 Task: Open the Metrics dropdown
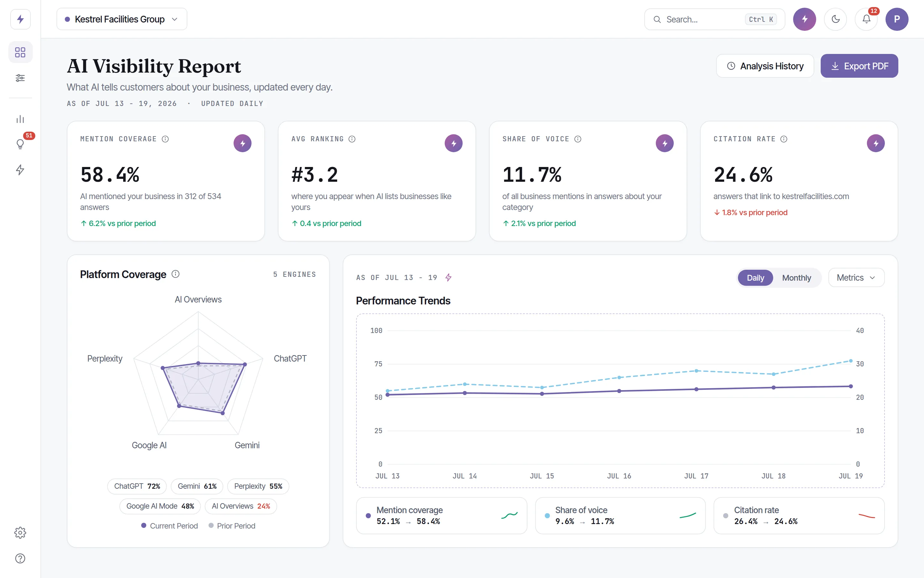tap(856, 277)
